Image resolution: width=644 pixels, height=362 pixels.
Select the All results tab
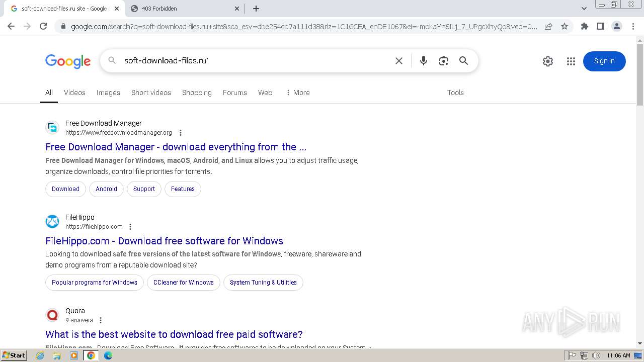[49, 93]
